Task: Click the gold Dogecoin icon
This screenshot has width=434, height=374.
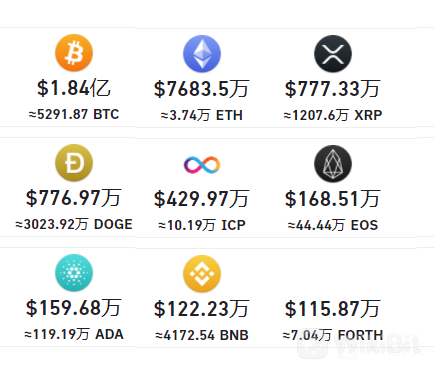Action: click(74, 163)
